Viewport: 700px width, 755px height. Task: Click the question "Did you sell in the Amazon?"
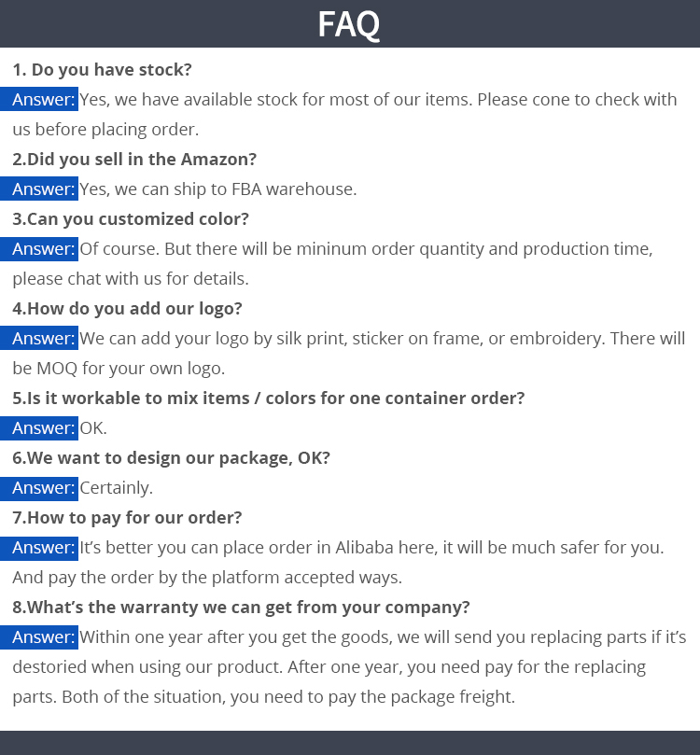point(134,160)
